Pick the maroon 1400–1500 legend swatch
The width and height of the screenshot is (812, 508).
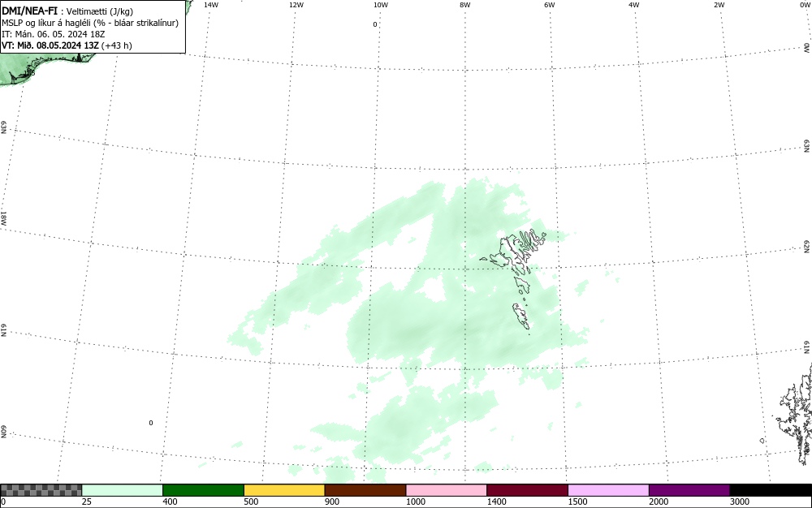click(527, 490)
